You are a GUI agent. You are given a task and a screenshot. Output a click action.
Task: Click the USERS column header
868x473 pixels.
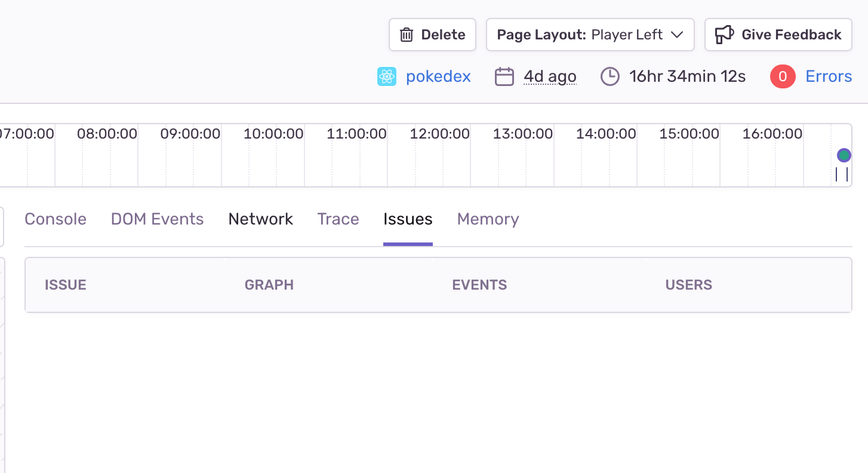689,285
